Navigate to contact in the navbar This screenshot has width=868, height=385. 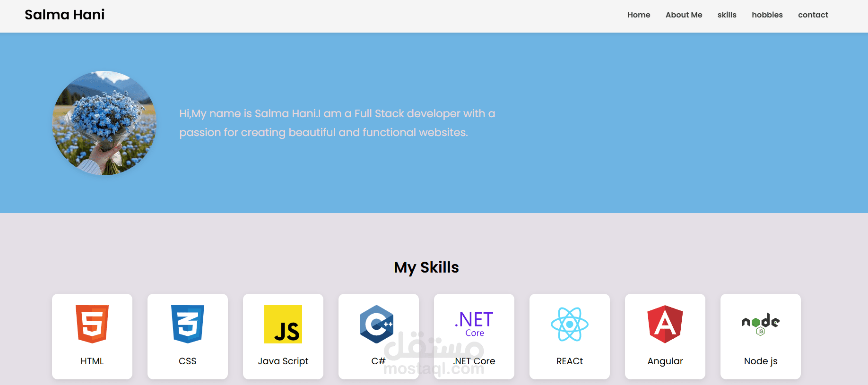[813, 15]
